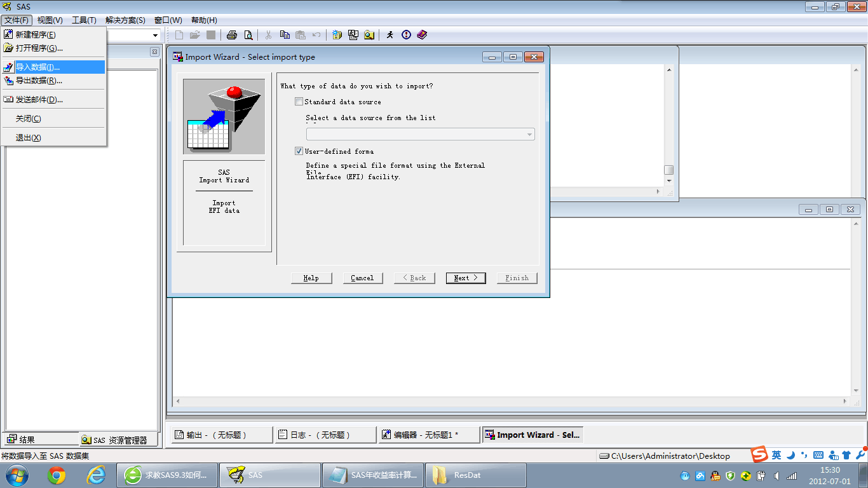Uncheck the User-defined format checkbox
The height and width of the screenshot is (488, 868).
click(x=299, y=151)
